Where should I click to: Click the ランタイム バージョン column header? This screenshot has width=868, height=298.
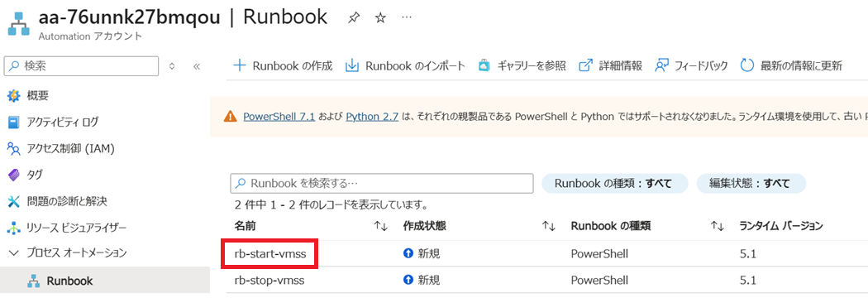pyautogui.click(x=781, y=226)
